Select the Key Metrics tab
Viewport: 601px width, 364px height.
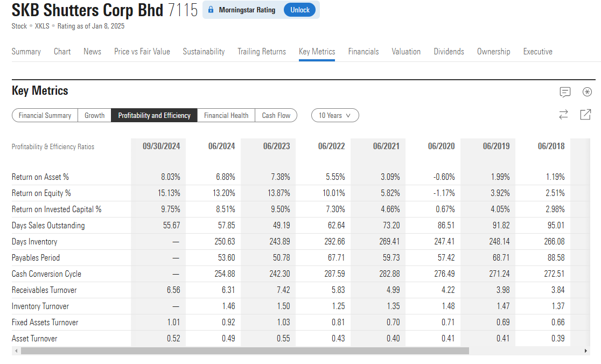(x=317, y=52)
